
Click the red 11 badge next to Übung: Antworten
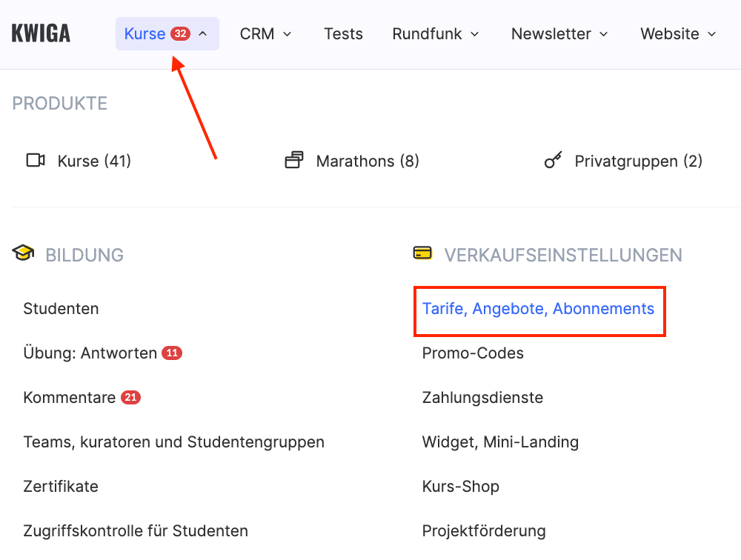172,353
